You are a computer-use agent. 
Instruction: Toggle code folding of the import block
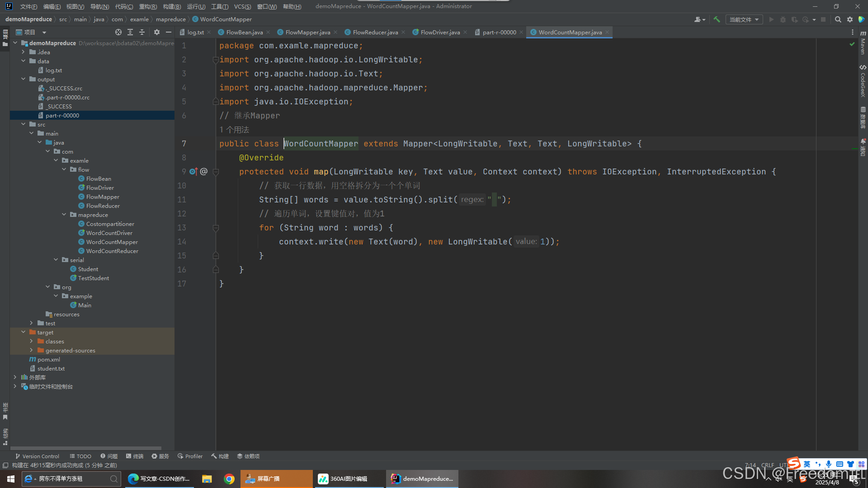point(216,60)
